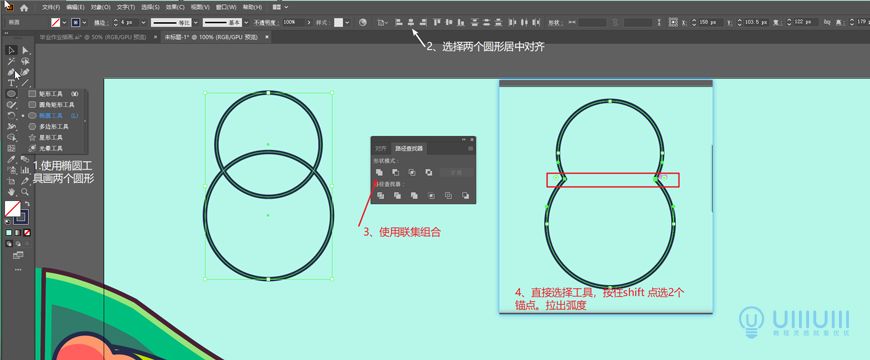This screenshot has height=360, width=870.
Task: Select the Ellipse tool in toolbar
Action: tap(11, 94)
